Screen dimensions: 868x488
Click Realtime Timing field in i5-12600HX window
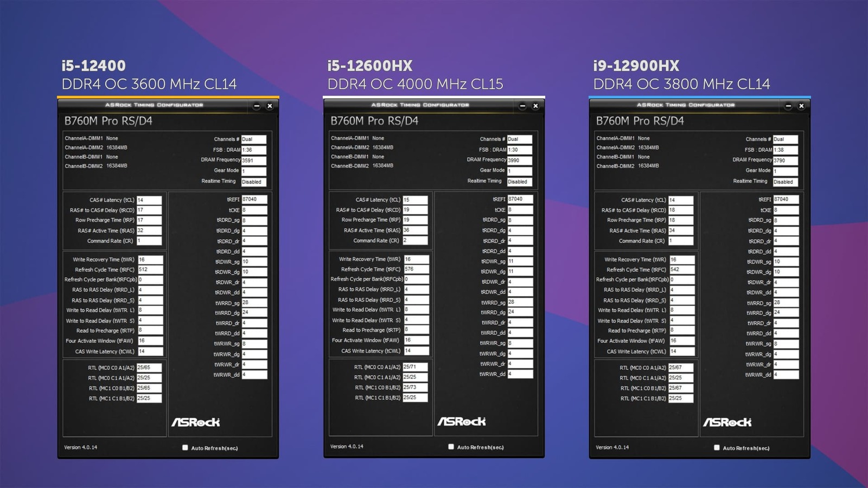(x=520, y=182)
